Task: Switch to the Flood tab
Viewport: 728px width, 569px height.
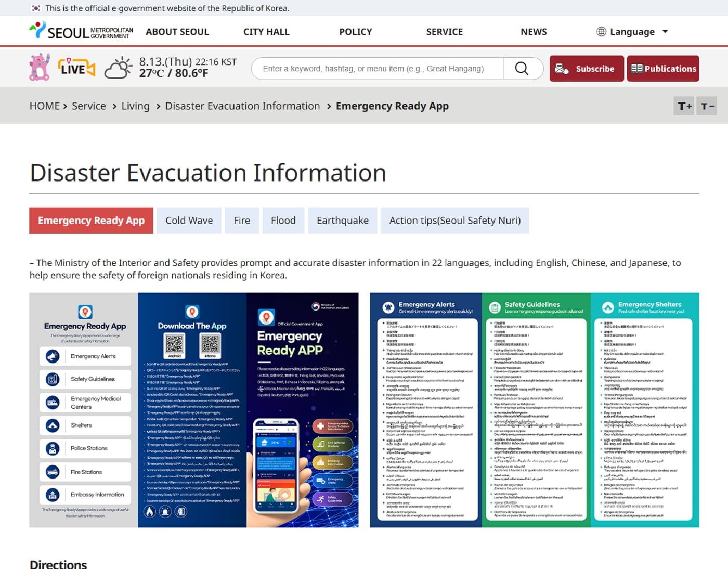Action: pos(283,221)
